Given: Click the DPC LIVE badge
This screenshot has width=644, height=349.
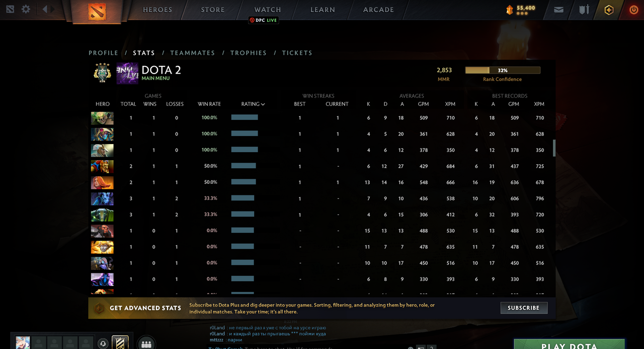Looking at the screenshot, I should pyautogui.click(x=264, y=20).
